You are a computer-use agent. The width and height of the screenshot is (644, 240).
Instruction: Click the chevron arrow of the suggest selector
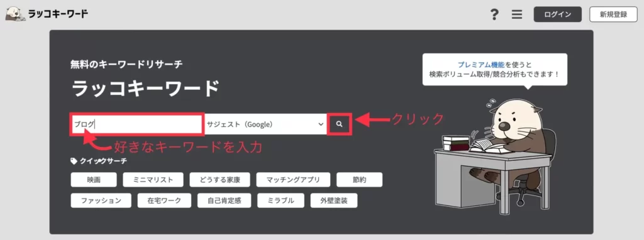click(x=321, y=124)
